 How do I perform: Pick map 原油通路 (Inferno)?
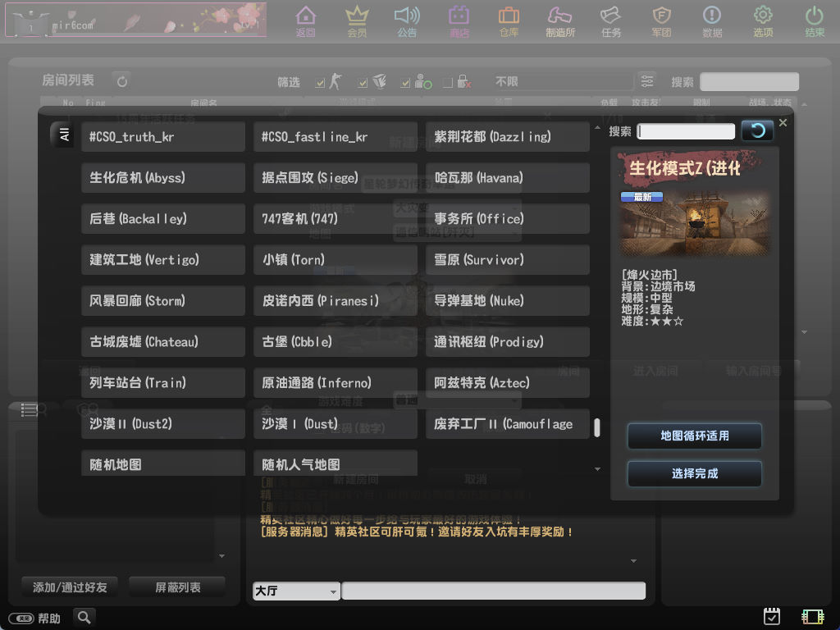[x=336, y=382]
